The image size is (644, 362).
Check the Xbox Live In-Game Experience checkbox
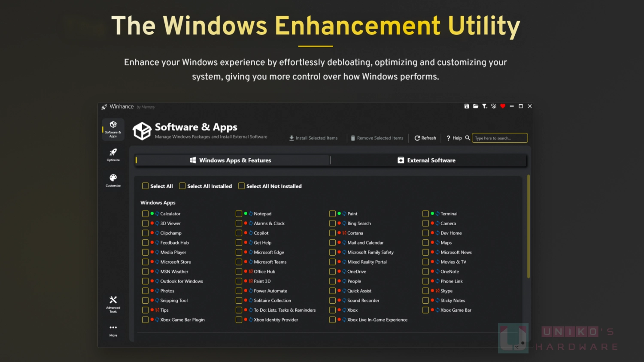coord(333,320)
